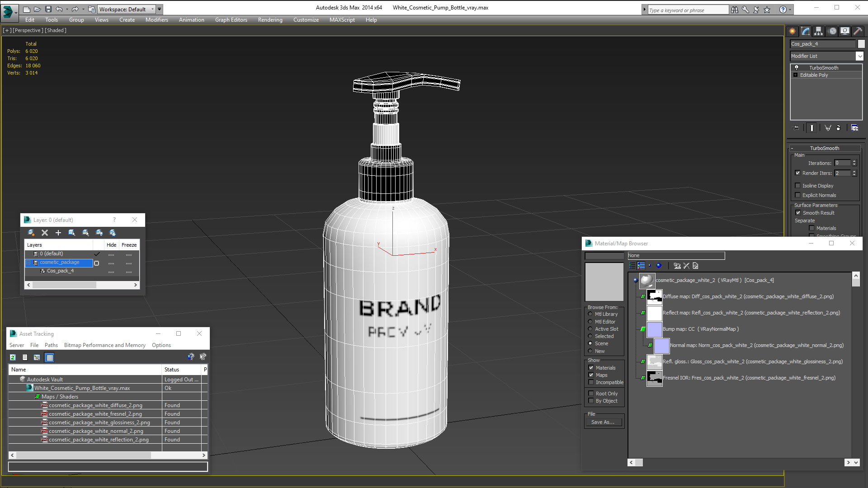This screenshot has height=488, width=868.
Task: Select the Scene radio button
Action: click(590, 343)
